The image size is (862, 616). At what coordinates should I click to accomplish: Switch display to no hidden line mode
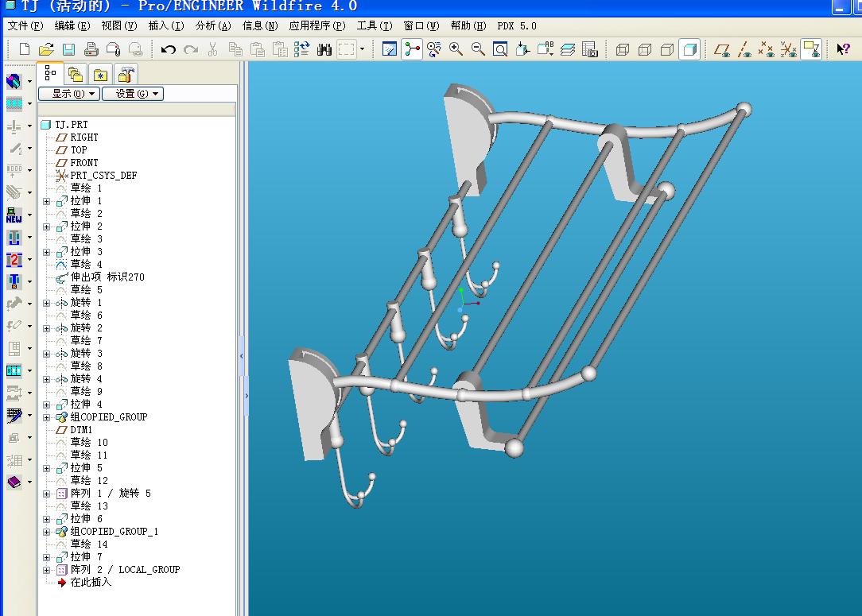coord(667,49)
